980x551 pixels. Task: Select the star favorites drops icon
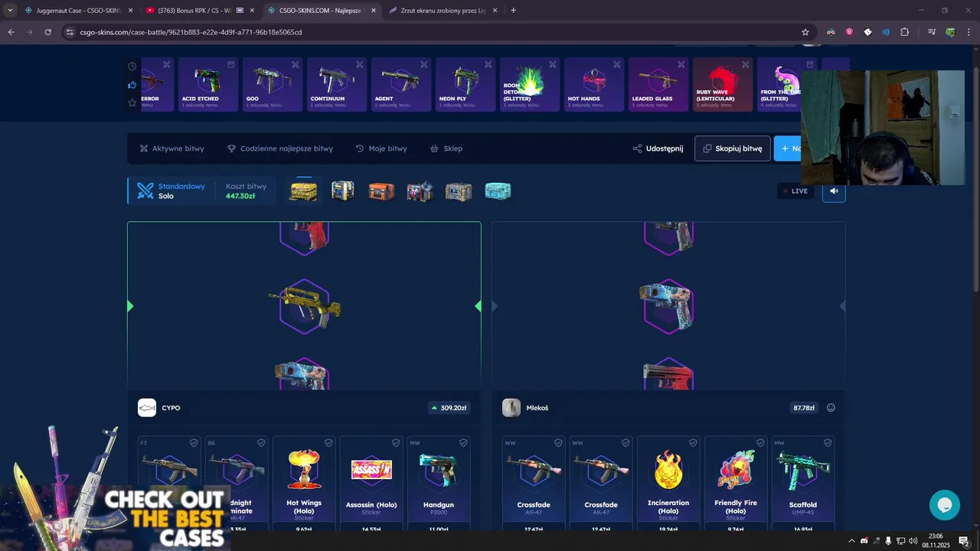point(132,103)
